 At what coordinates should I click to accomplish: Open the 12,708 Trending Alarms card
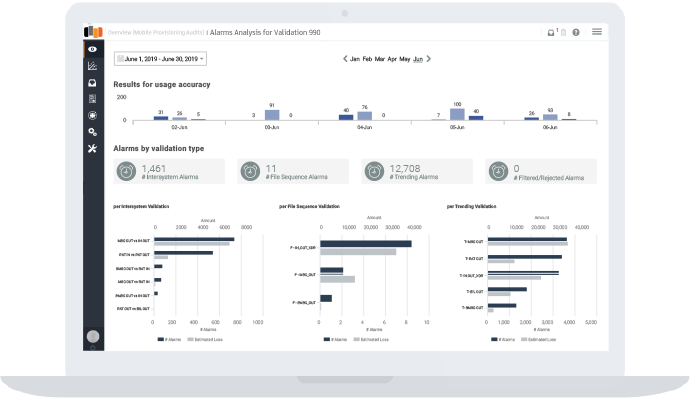(x=417, y=171)
